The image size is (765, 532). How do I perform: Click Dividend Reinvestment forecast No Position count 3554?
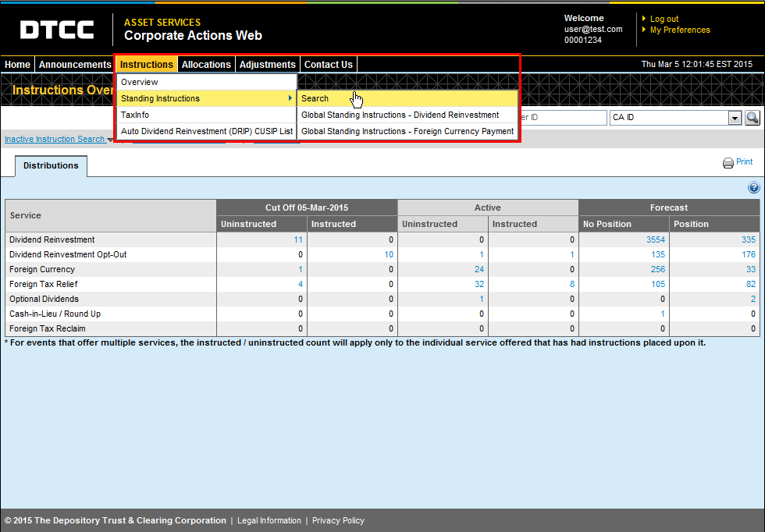(656, 240)
